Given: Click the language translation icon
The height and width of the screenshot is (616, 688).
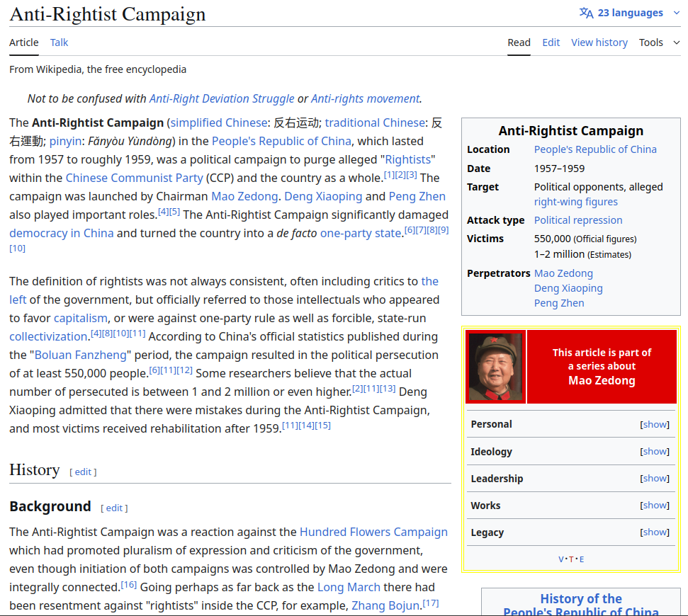Looking at the screenshot, I should (x=586, y=13).
